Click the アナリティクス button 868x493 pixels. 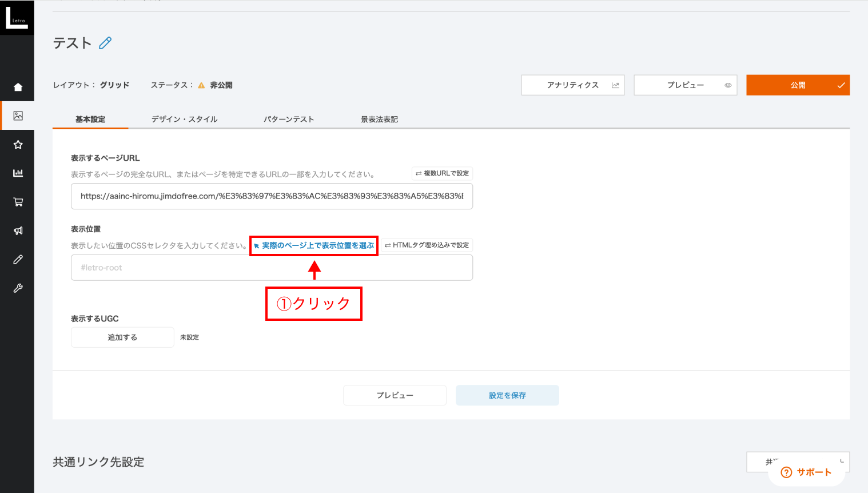[x=572, y=85]
